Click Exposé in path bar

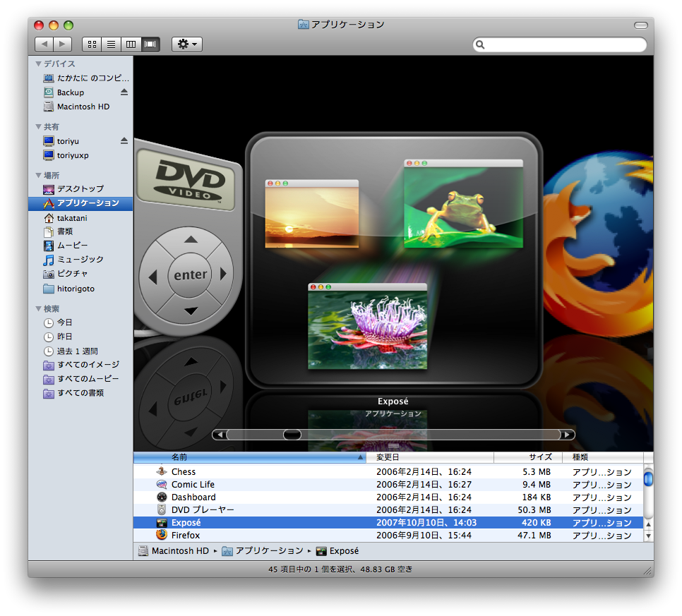(x=337, y=551)
